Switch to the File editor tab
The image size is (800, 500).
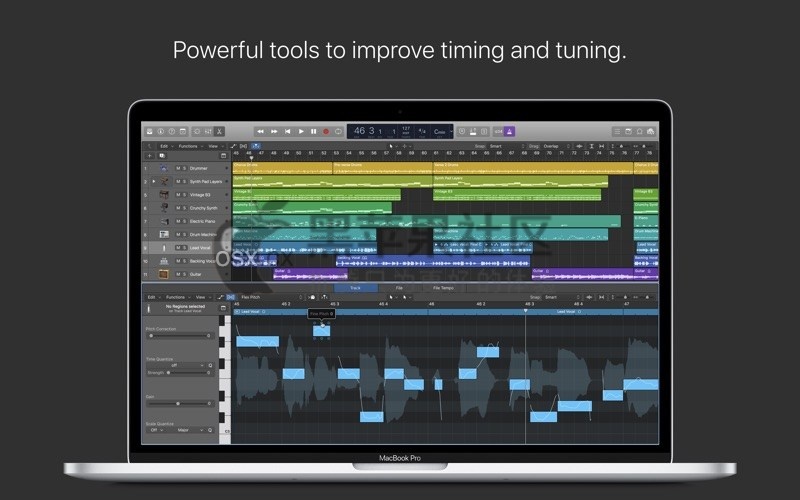tap(399, 288)
